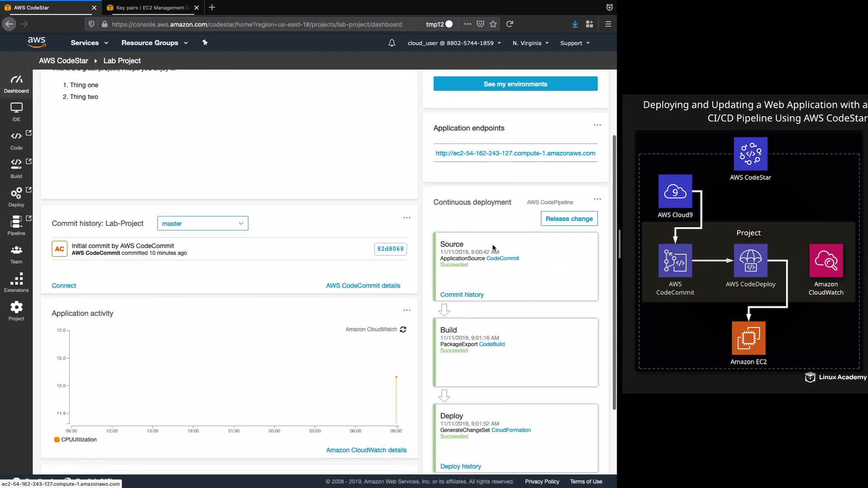The width and height of the screenshot is (868, 488).
Task: Open the Code sidebar icon
Action: pos(16,140)
